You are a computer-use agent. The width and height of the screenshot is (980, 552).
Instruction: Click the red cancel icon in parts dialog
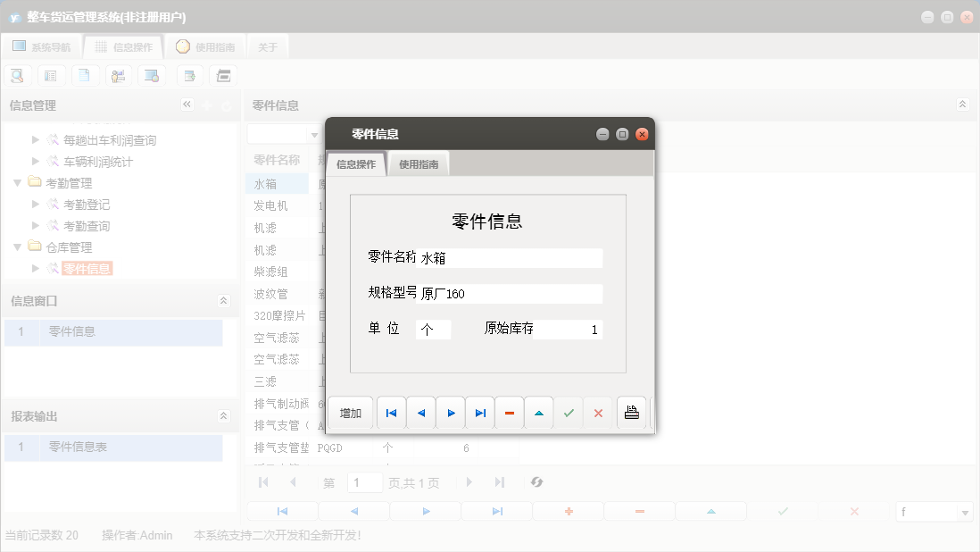599,412
